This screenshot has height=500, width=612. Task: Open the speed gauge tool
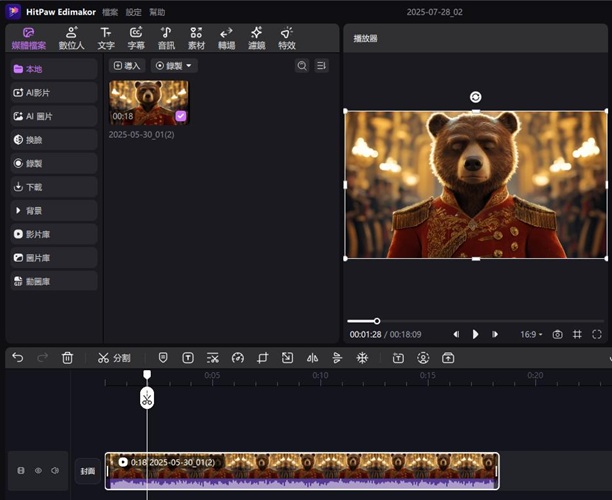point(238,358)
